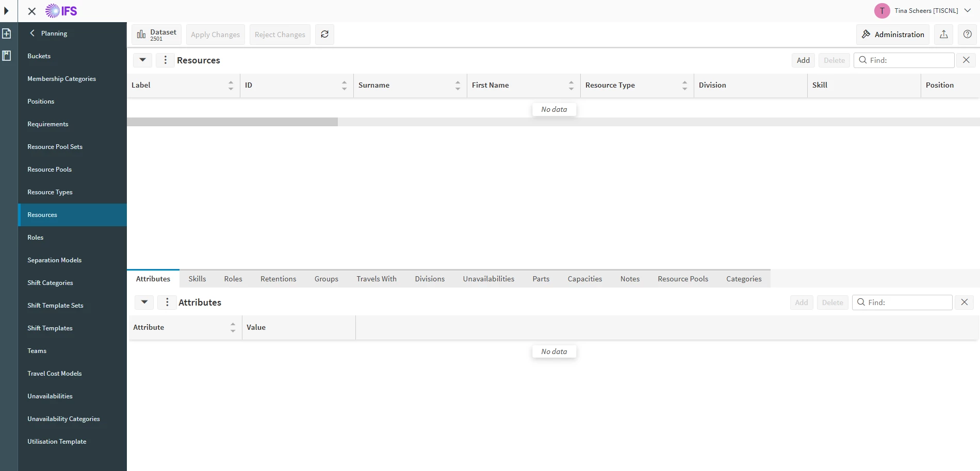Switch to the Unavailabilities tab

[488, 279]
